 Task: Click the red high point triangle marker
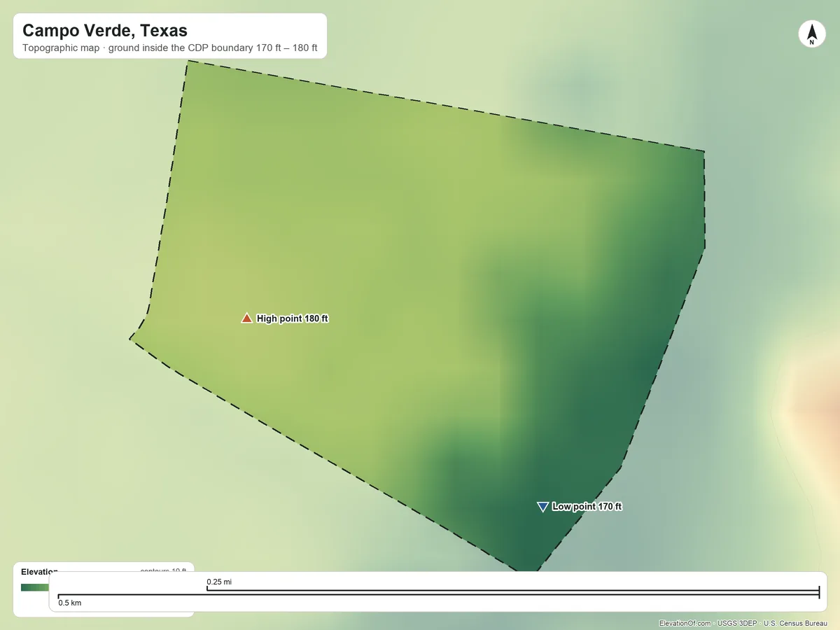tap(246, 318)
